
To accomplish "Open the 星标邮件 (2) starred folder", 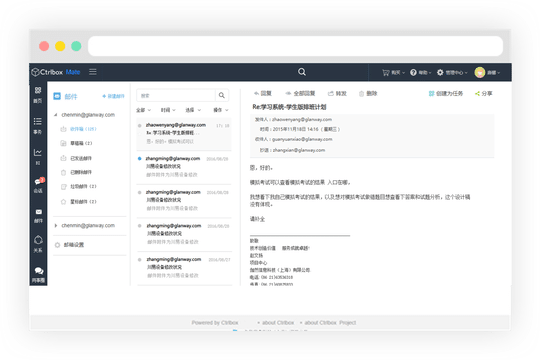I will [83, 202].
